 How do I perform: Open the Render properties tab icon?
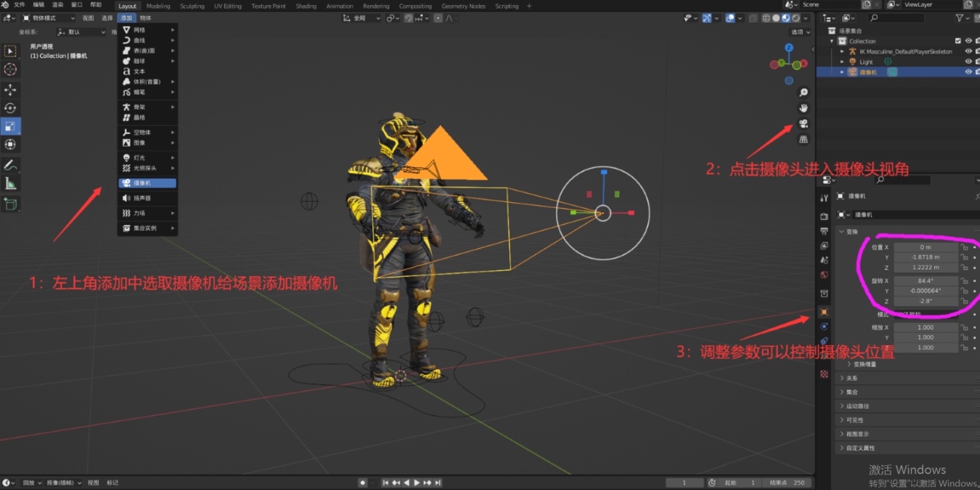(x=824, y=216)
